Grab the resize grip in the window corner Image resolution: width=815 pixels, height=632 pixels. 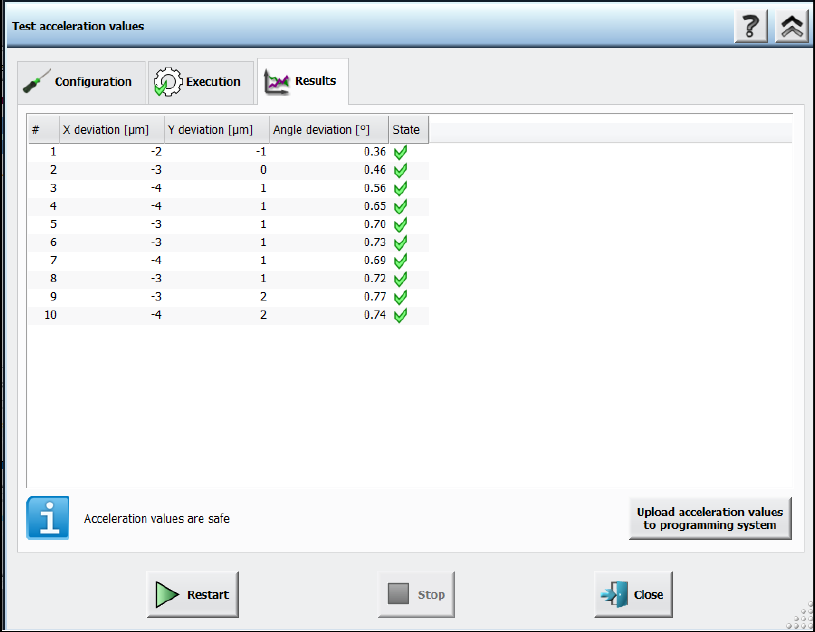[801, 616]
